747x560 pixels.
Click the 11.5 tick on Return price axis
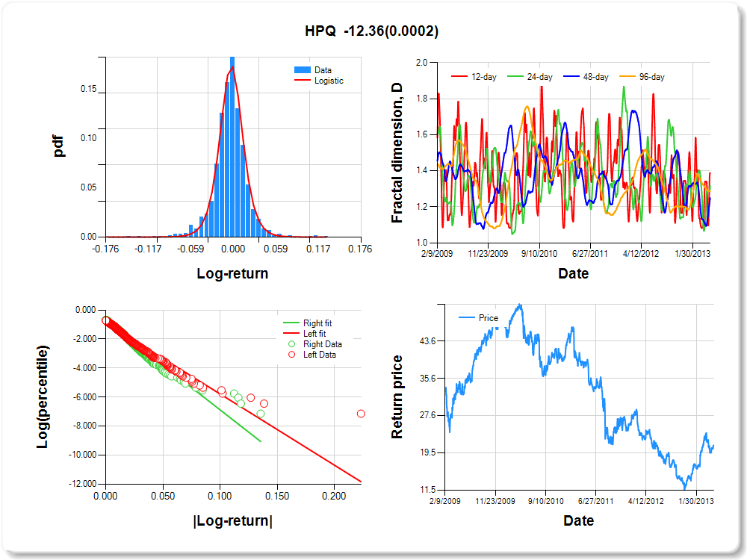click(428, 490)
